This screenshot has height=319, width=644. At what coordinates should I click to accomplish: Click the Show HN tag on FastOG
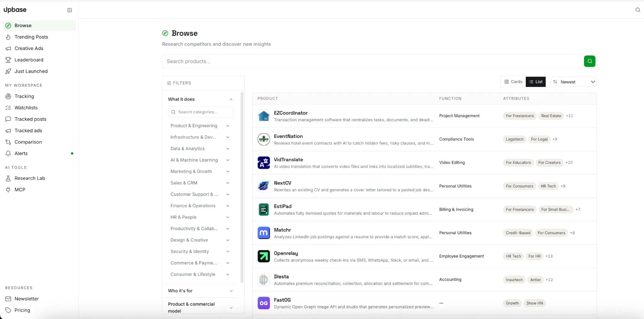coord(535,303)
